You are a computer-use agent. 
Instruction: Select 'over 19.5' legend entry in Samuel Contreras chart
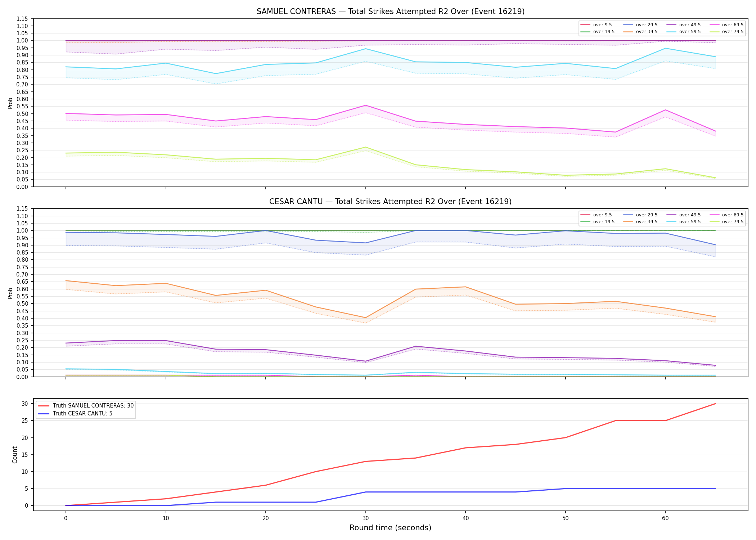pos(598,32)
